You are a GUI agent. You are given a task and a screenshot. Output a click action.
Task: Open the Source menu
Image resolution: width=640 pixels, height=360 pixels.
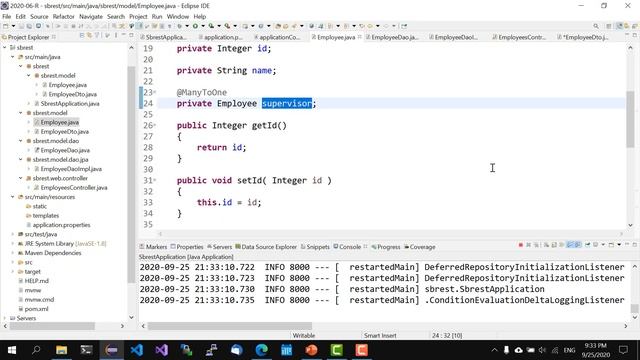[x=39, y=16]
